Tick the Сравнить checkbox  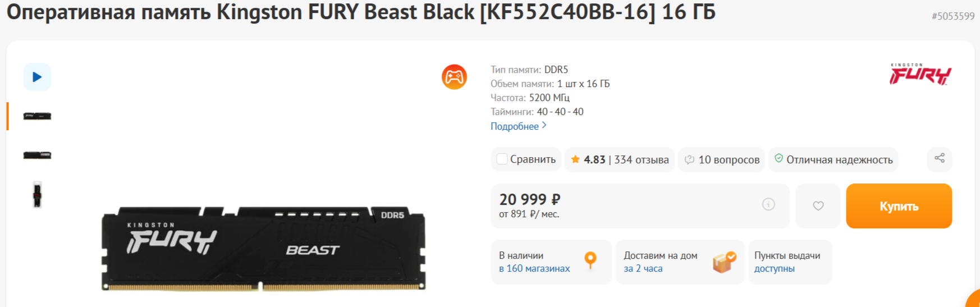pyautogui.click(x=502, y=159)
